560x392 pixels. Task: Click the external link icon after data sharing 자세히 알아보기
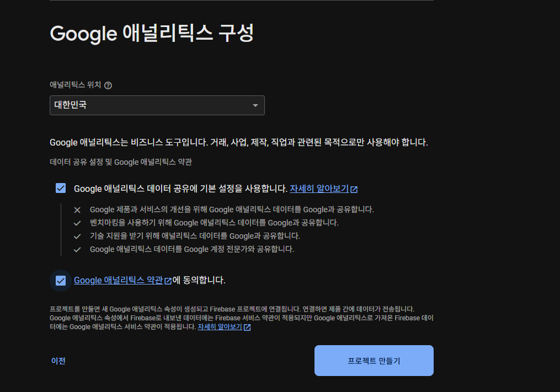coord(354,189)
